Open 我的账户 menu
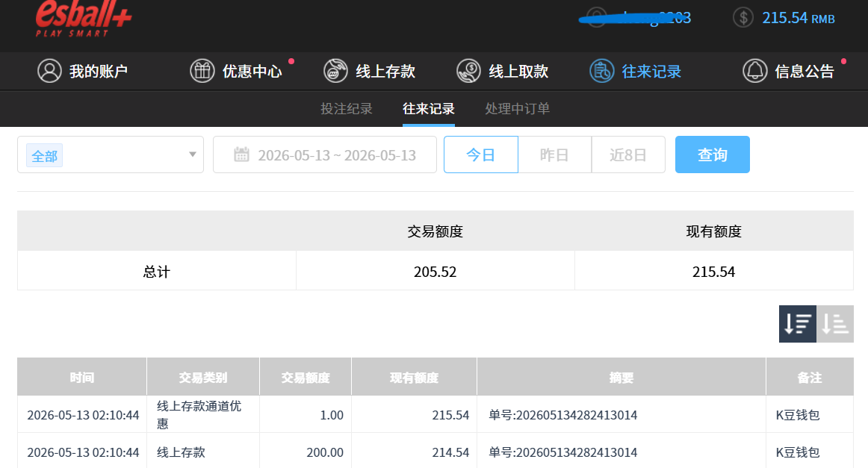This screenshot has width=868, height=468. pos(82,72)
